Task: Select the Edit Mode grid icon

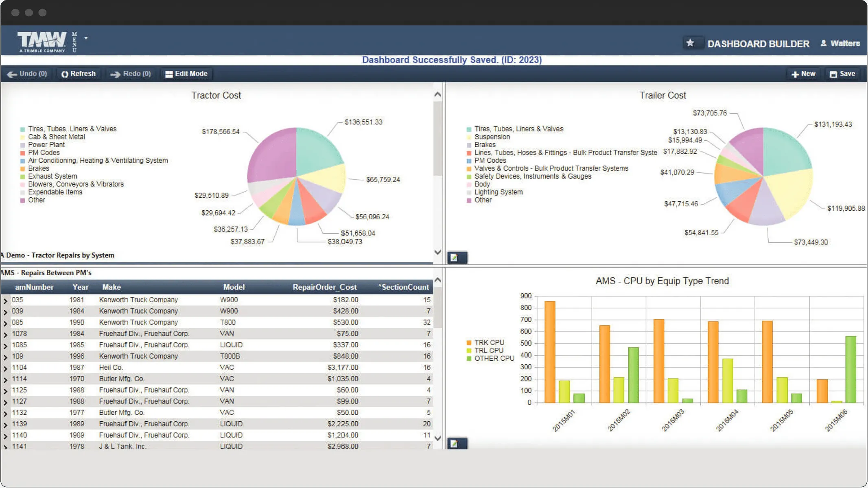Action: coord(169,74)
